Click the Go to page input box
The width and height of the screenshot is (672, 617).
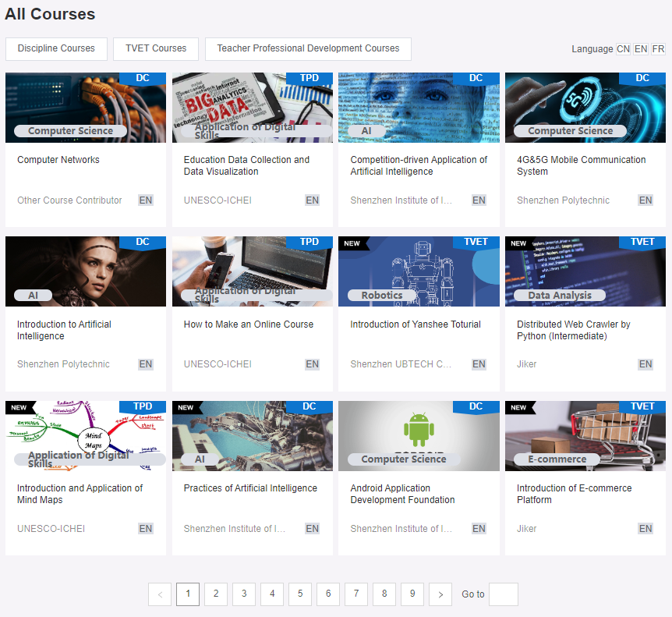pyautogui.click(x=503, y=594)
